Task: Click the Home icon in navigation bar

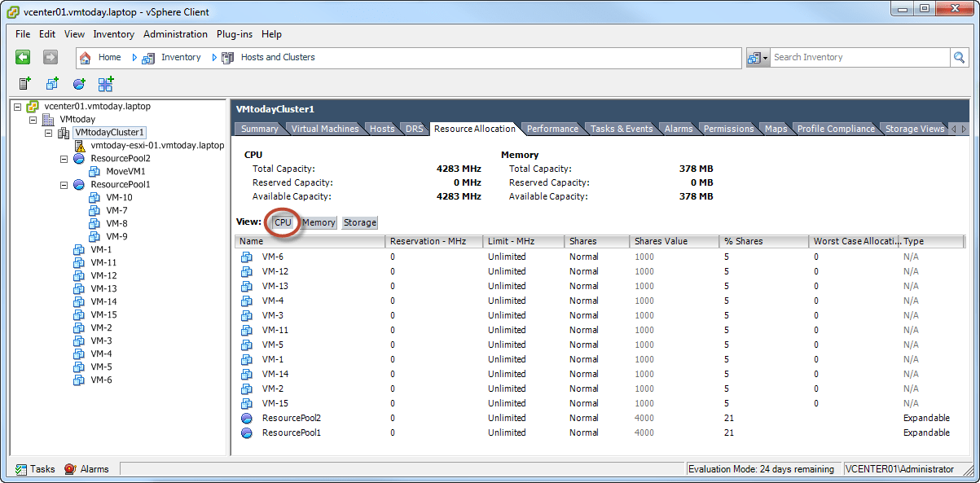Action: 85,57
